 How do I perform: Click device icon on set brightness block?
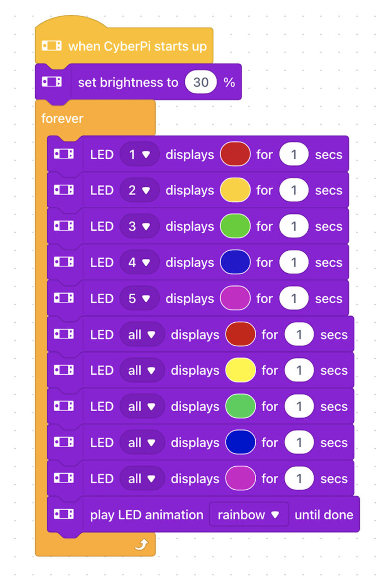coord(52,82)
